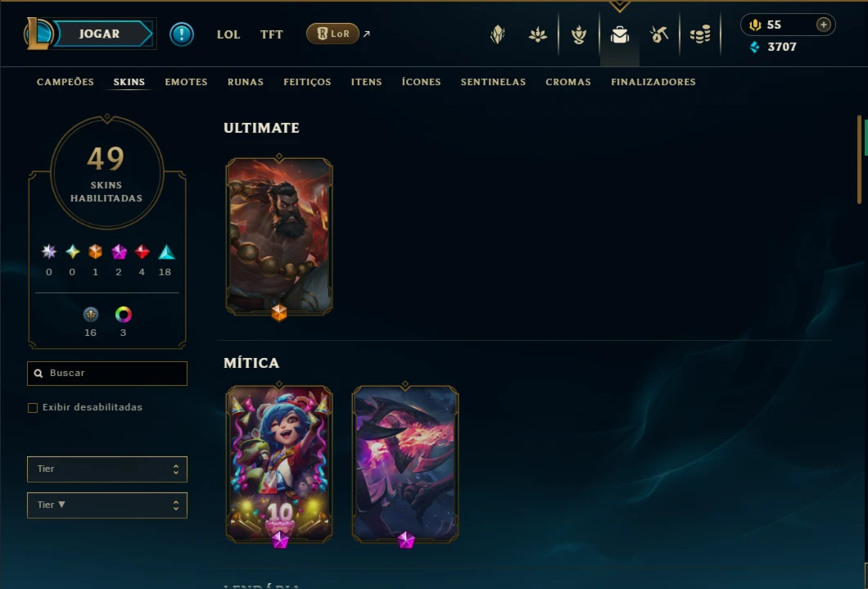Switch to the Emotes tab

click(x=186, y=82)
